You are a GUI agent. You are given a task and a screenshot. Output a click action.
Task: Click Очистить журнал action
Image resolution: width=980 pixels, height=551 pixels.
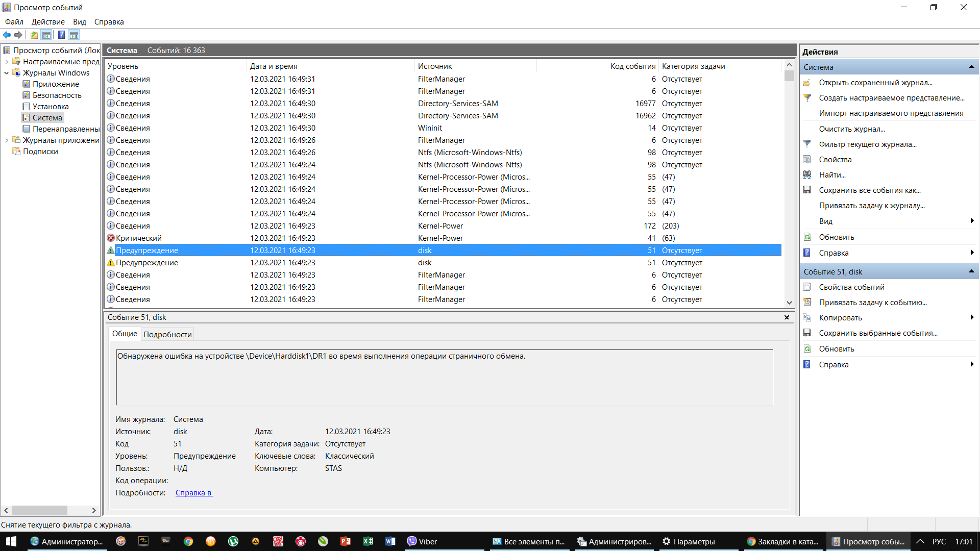point(851,129)
